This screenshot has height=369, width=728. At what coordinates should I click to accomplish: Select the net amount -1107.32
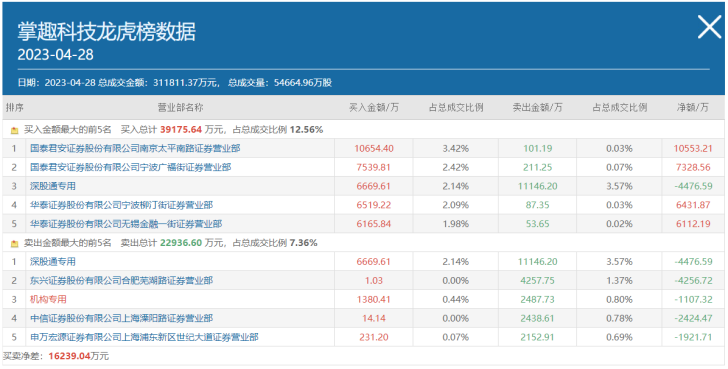tap(693, 299)
